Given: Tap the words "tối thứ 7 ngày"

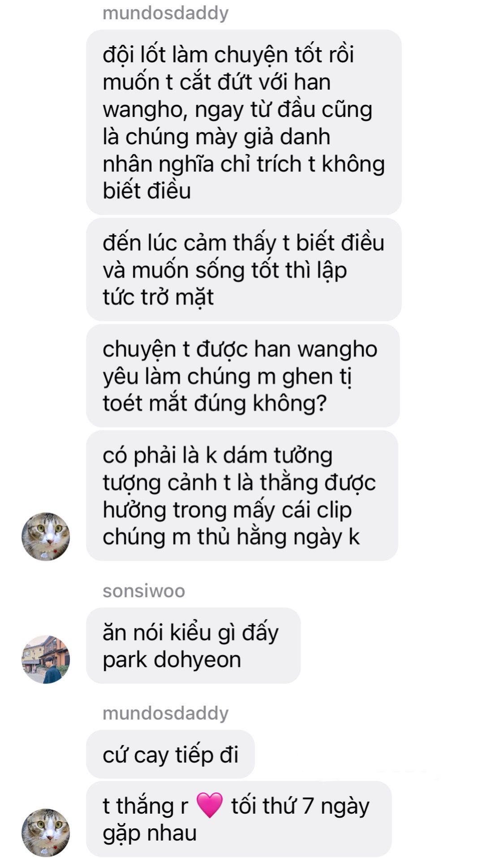Looking at the screenshot, I should click(x=300, y=806).
